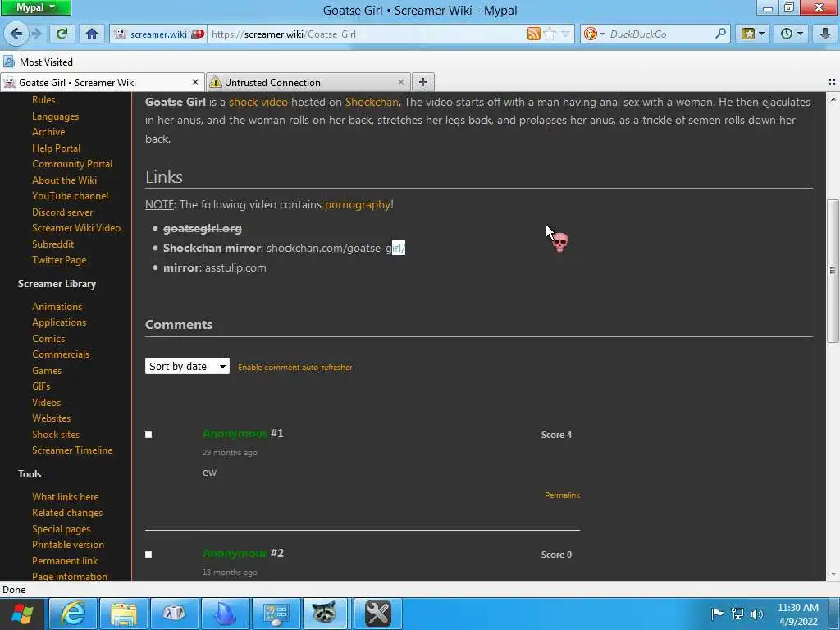Image resolution: width=840 pixels, height=630 pixels.
Task: Open the Archive sidebar link
Action: point(48,132)
